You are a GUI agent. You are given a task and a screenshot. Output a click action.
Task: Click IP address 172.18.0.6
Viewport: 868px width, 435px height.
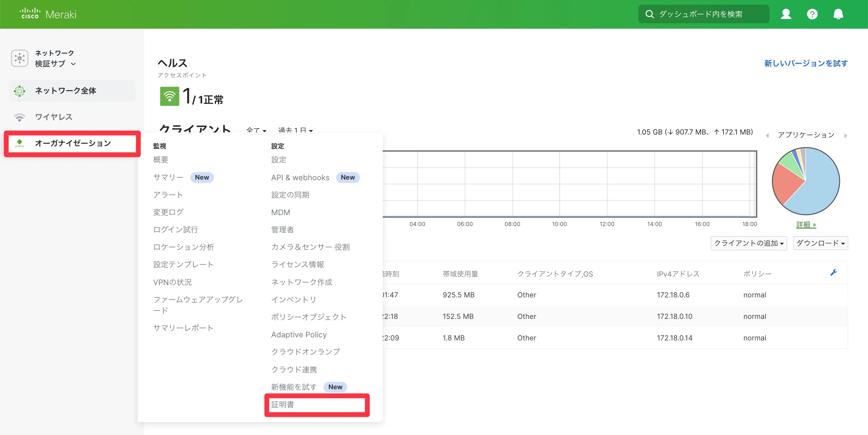pos(673,295)
